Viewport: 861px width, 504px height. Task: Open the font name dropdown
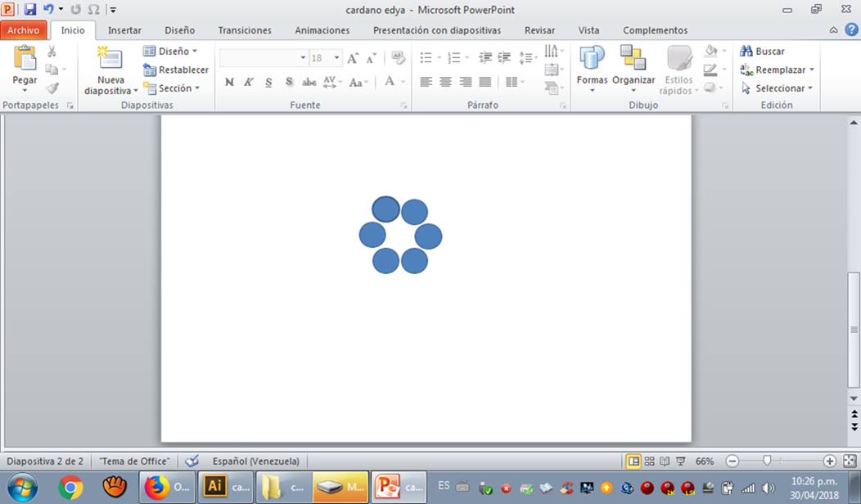(x=303, y=57)
